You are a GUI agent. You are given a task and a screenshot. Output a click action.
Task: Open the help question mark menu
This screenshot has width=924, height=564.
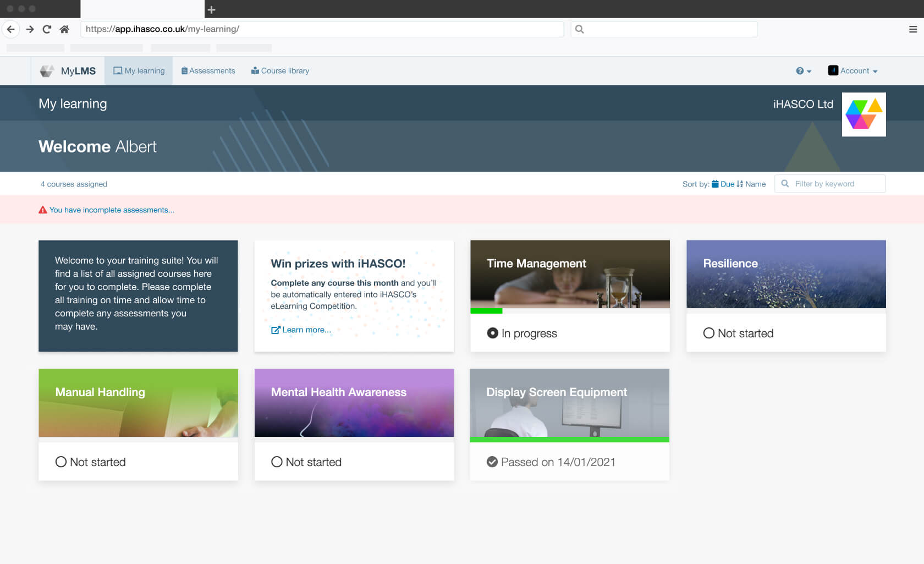804,71
